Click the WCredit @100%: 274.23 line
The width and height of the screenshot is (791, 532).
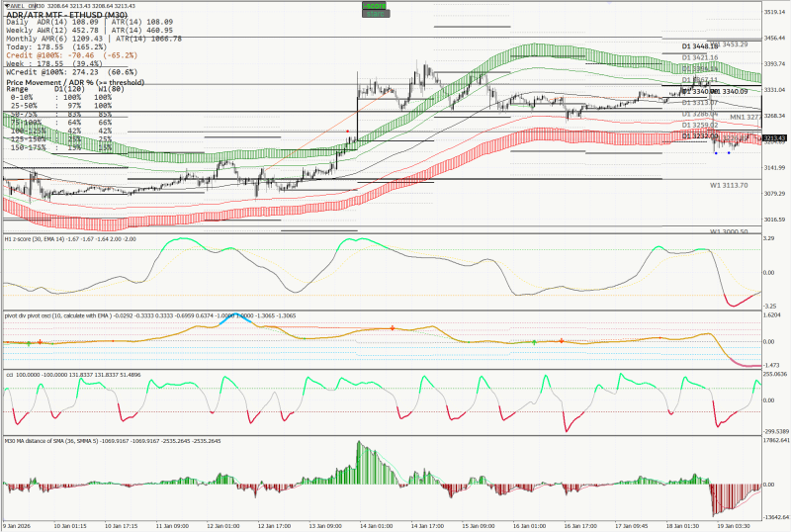[x=69, y=72]
